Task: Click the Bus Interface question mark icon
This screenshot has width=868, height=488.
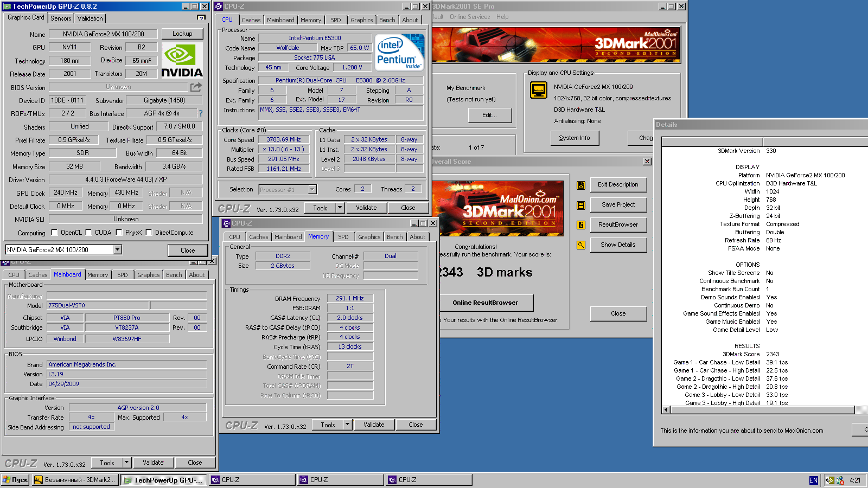Action: pos(201,113)
